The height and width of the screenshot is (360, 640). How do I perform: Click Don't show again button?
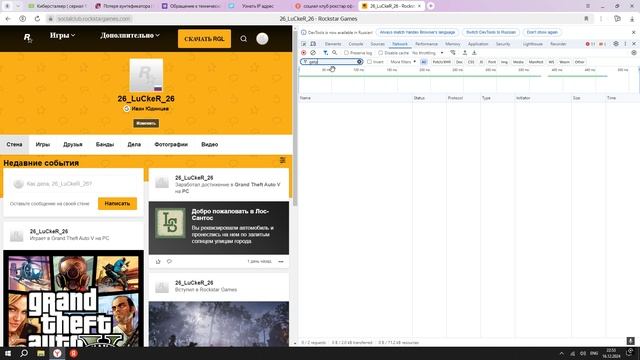(x=542, y=32)
